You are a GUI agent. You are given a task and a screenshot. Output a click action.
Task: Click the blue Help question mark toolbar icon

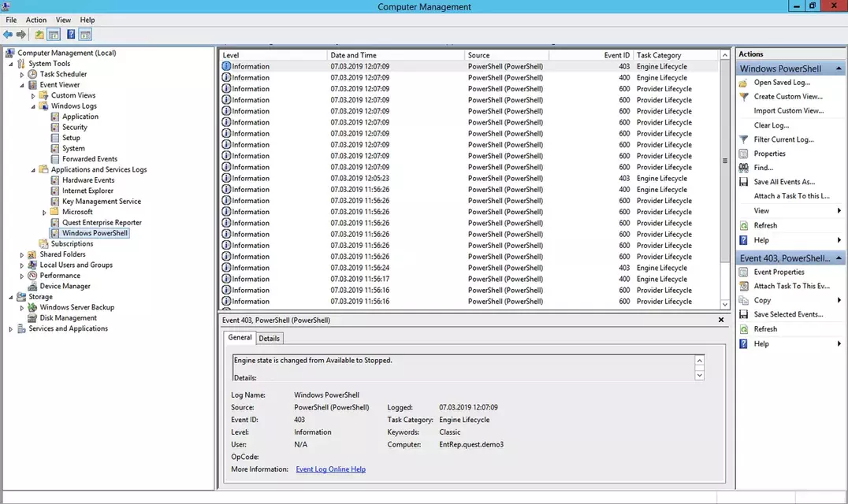(71, 35)
